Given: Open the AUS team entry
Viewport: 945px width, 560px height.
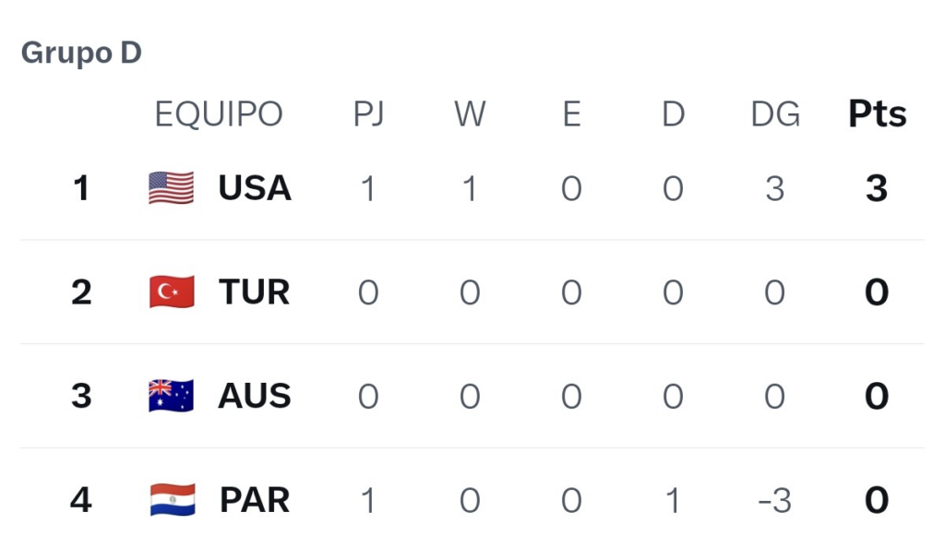Looking at the screenshot, I should click(255, 396).
